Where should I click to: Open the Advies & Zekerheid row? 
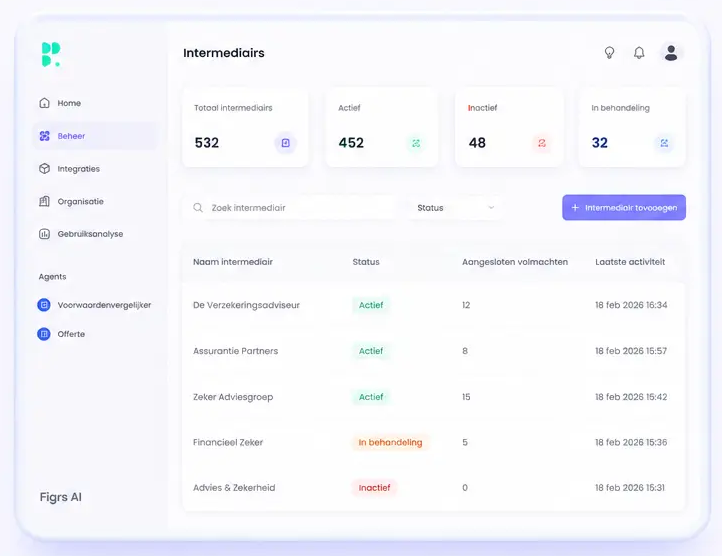point(433,488)
